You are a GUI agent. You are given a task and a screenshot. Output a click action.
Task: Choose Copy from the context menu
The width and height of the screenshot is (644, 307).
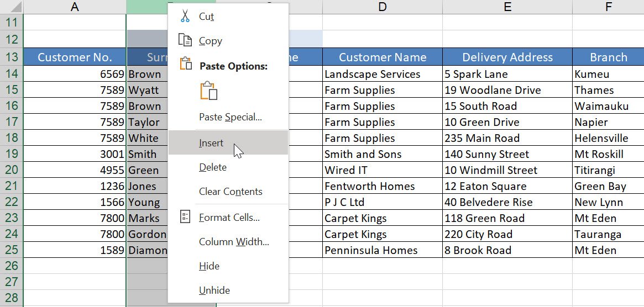tap(228, 41)
